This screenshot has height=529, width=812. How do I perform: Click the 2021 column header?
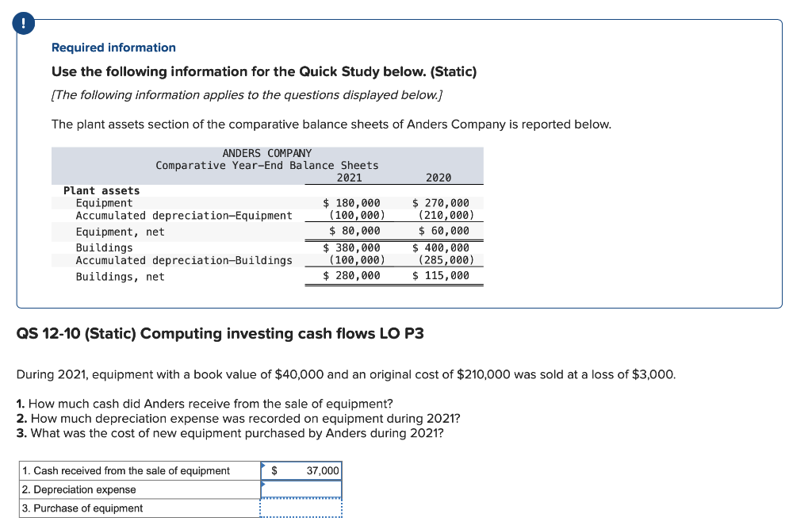pyautogui.click(x=350, y=178)
